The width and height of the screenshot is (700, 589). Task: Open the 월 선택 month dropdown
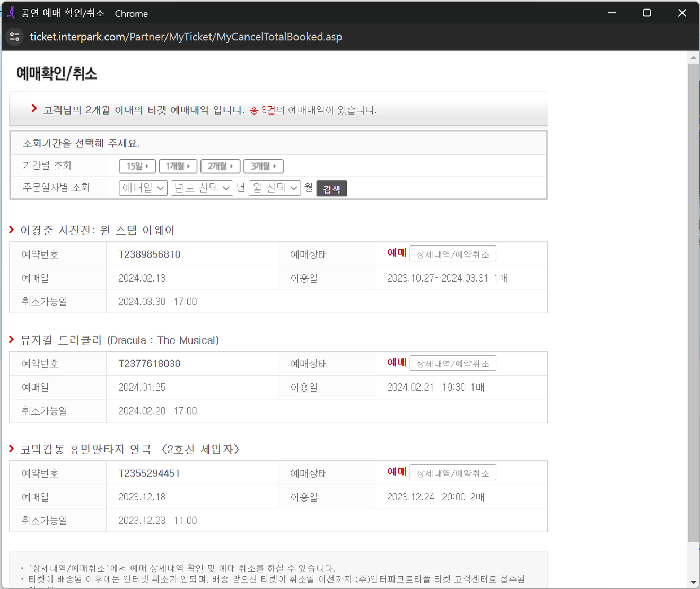(x=275, y=188)
